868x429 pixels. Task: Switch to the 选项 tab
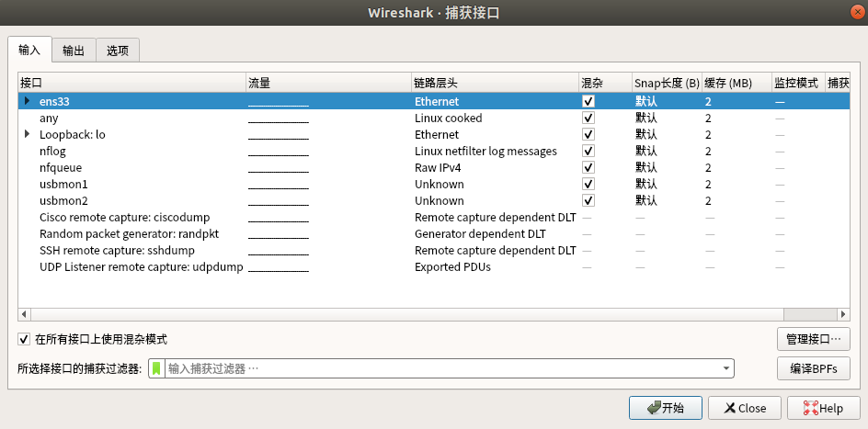click(118, 51)
